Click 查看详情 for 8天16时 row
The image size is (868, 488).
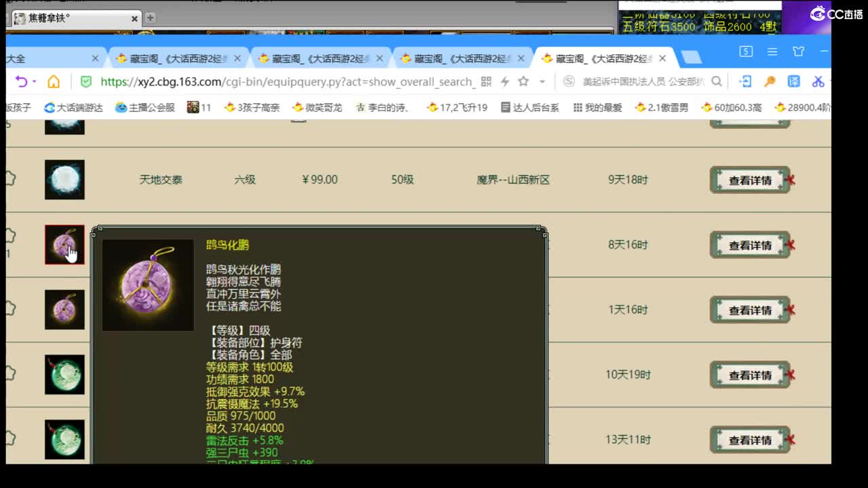point(750,245)
